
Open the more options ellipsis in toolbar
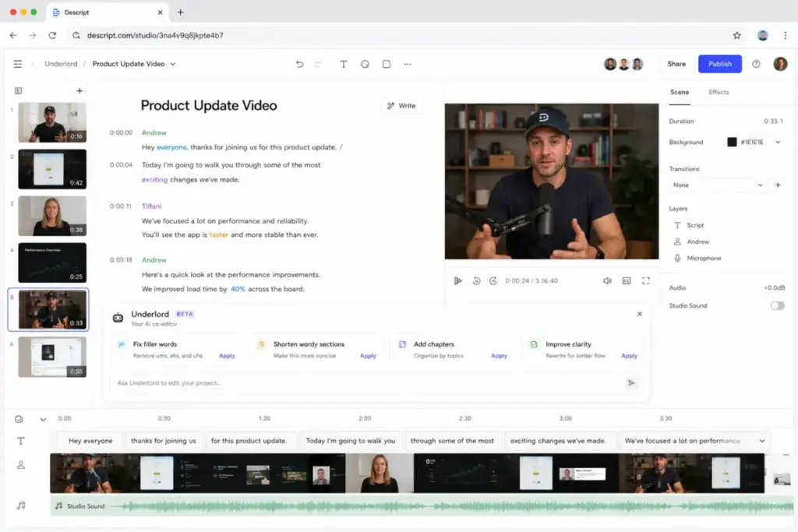408,64
